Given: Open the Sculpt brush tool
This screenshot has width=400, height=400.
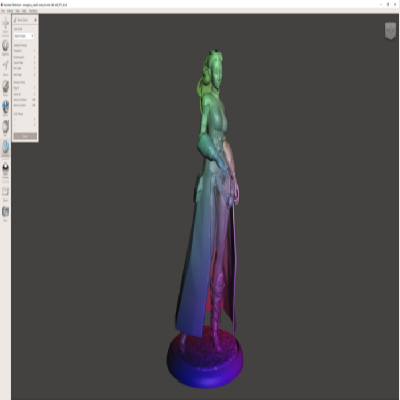Looking at the screenshot, I should click(5, 88).
